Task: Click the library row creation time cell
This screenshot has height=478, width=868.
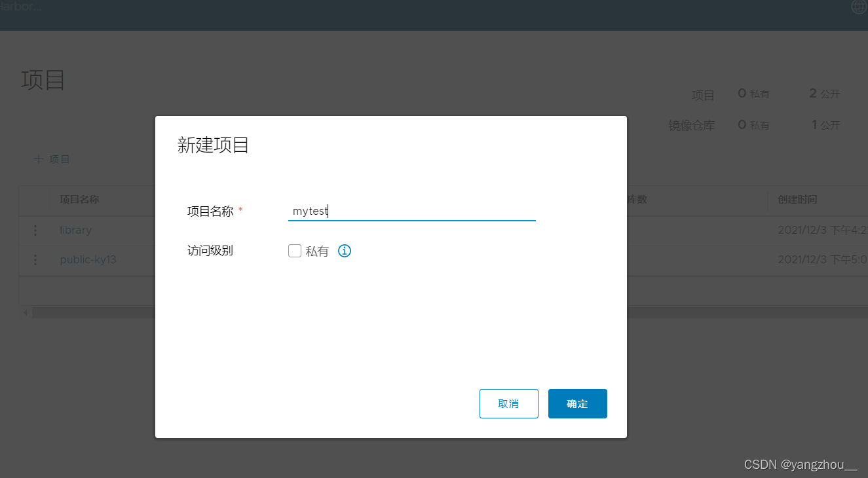Action: point(822,230)
